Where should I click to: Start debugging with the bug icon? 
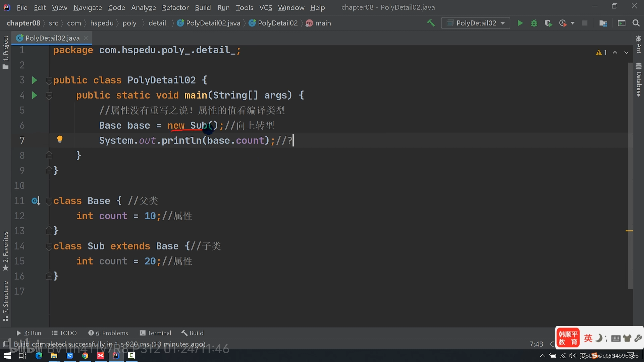point(534,23)
